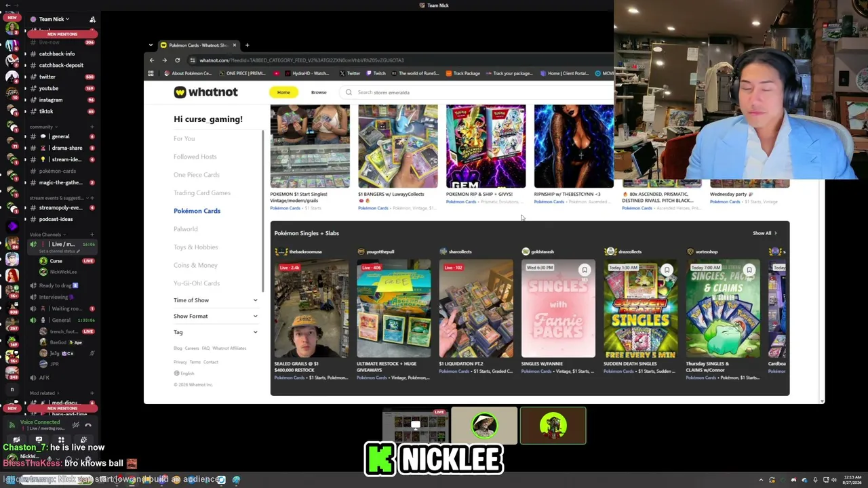Bookmark the Sudden Death Singles show
Image resolution: width=868 pixels, height=488 pixels.
click(667, 270)
